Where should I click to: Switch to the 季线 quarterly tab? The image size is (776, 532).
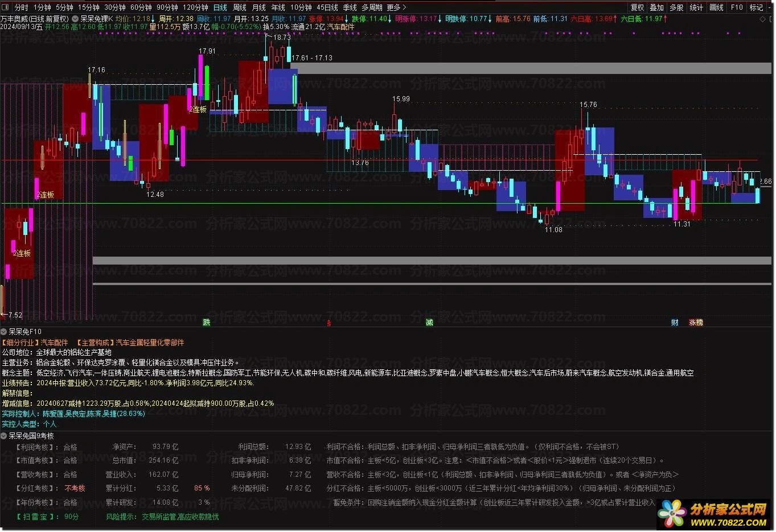[350, 7]
